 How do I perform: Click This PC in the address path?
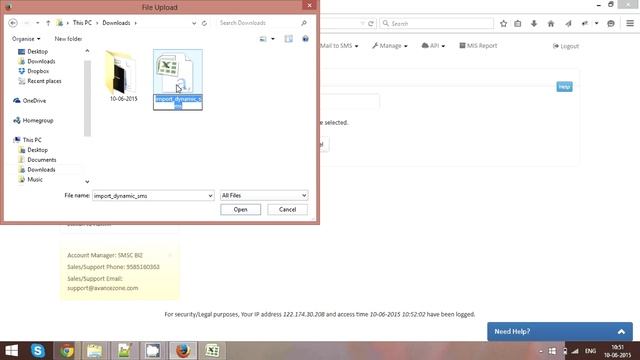point(82,23)
